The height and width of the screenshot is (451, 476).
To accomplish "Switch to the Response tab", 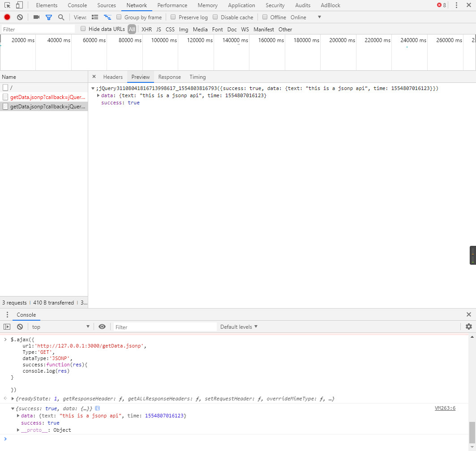I will [x=169, y=77].
